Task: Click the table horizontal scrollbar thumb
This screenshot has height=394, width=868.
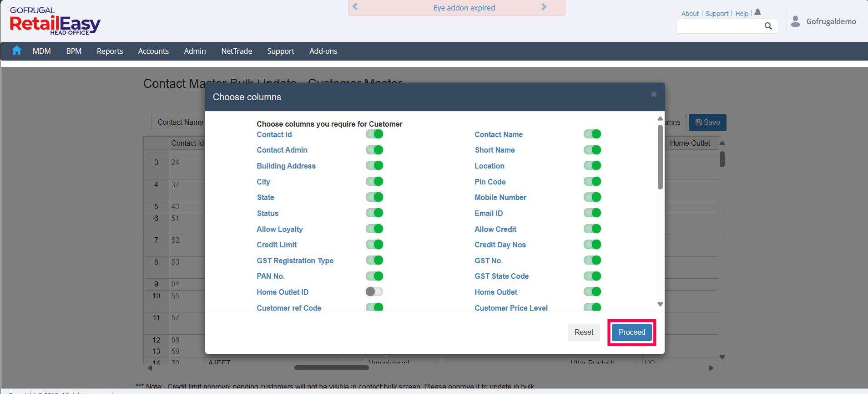Action: [331, 368]
